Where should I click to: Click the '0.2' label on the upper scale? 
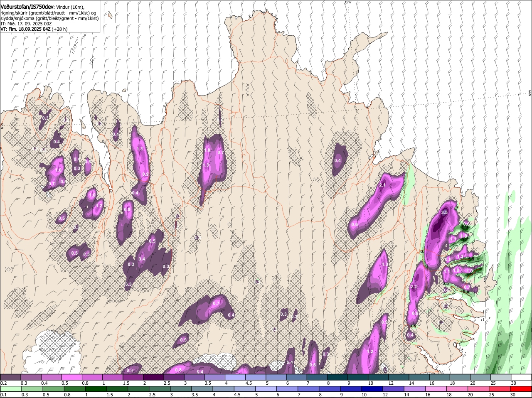(3, 383)
